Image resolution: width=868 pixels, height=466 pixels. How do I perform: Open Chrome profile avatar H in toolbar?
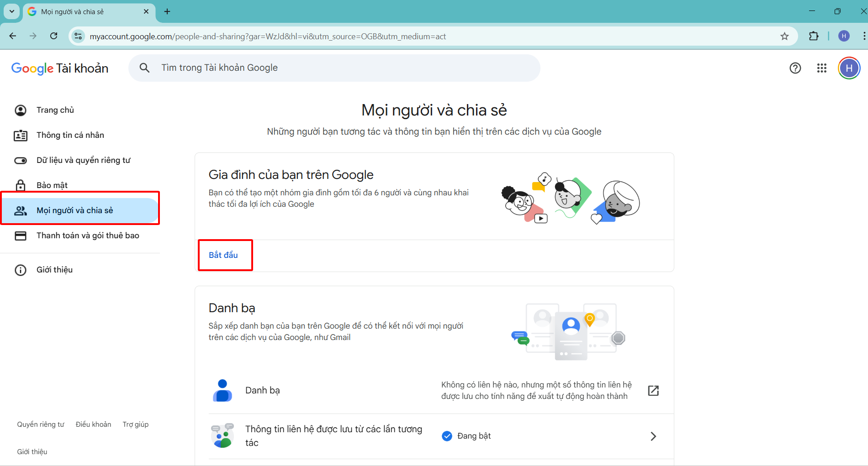(x=844, y=36)
